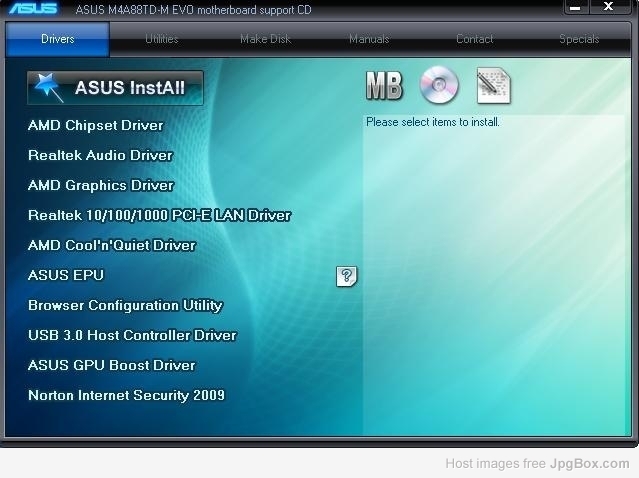Open the file list notepad icon

493,86
